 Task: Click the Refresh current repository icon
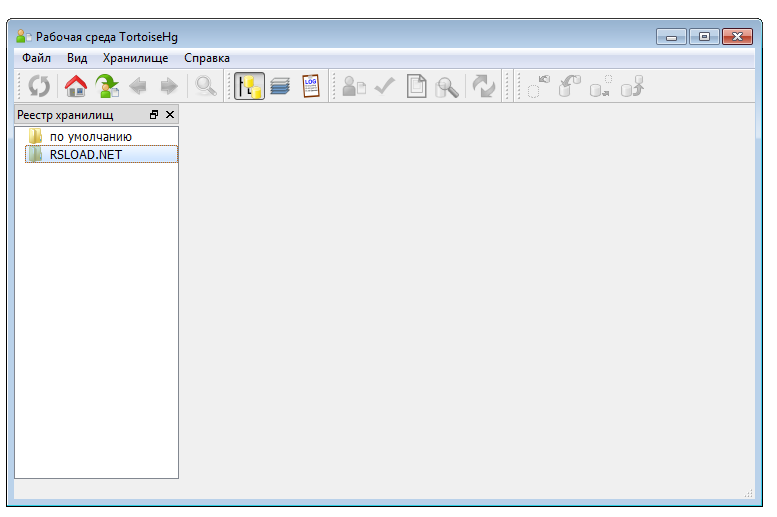click(39, 86)
